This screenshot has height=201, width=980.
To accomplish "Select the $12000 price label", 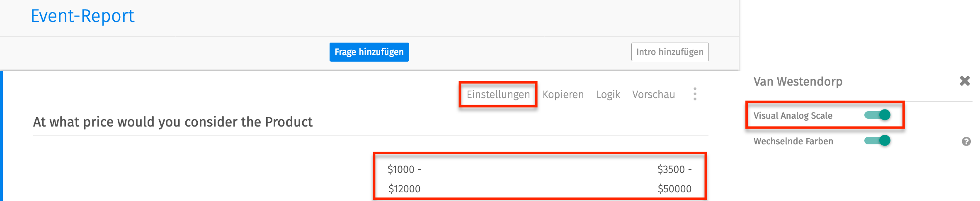I will coord(404,189).
